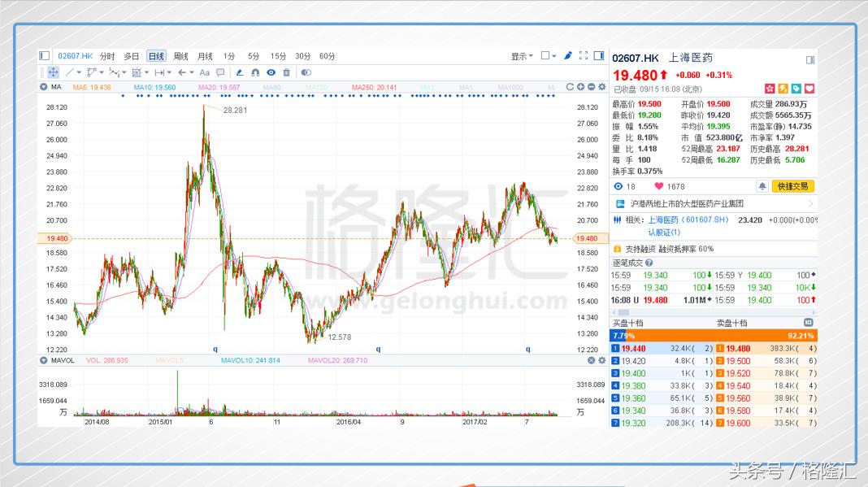Open related stock 上海医药 (601607.SH) link
The image size is (868, 487).
tap(688, 220)
